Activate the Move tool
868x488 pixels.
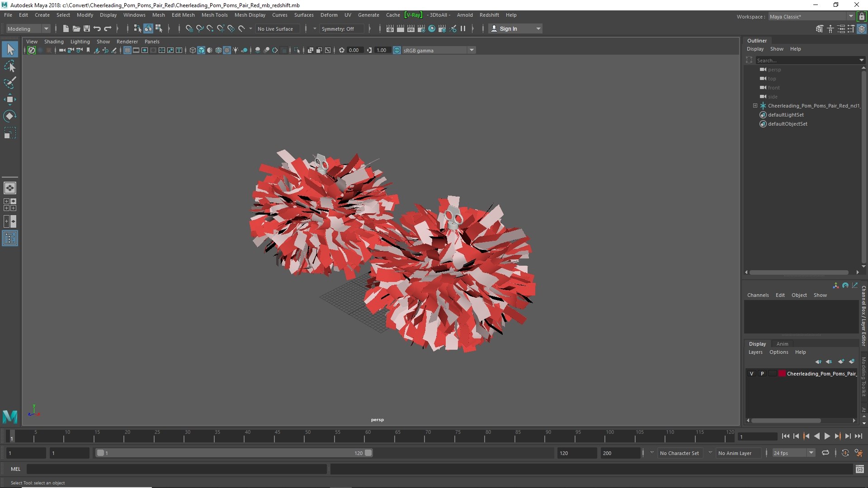(x=10, y=99)
